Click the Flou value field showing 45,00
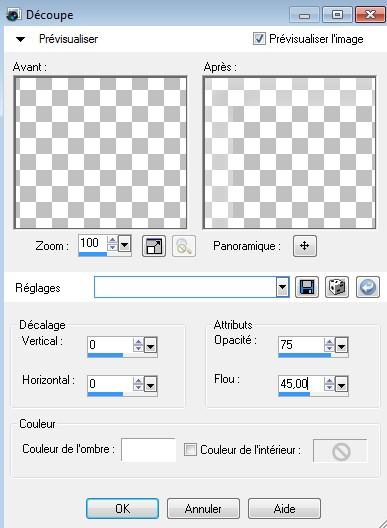This screenshot has width=387, height=528. pyautogui.click(x=301, y=384)
